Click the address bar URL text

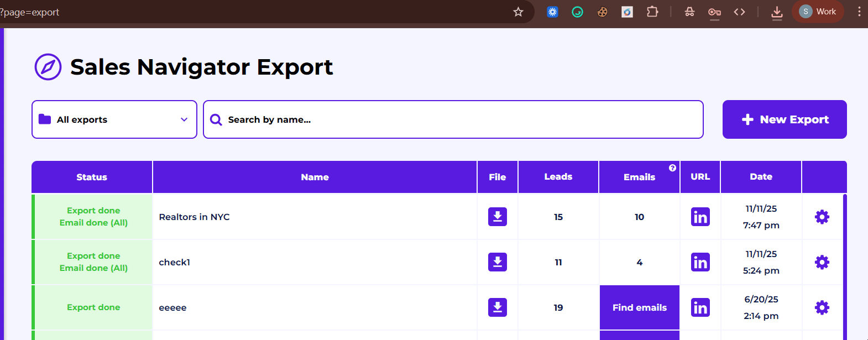click(30, 12)
